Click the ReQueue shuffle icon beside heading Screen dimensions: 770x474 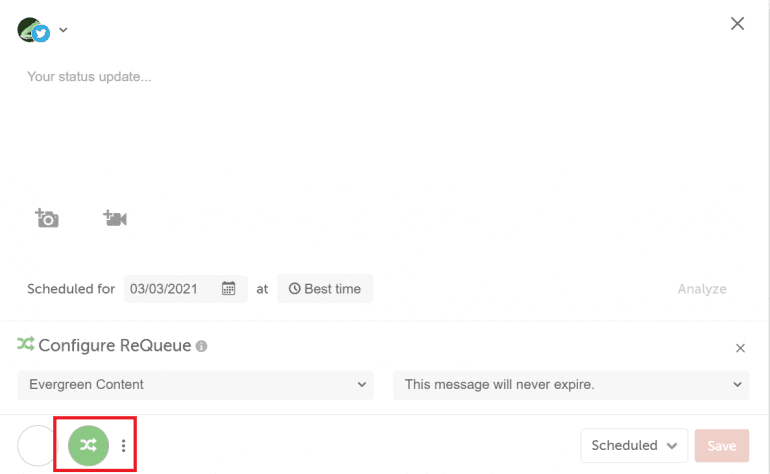coord(26,344)
